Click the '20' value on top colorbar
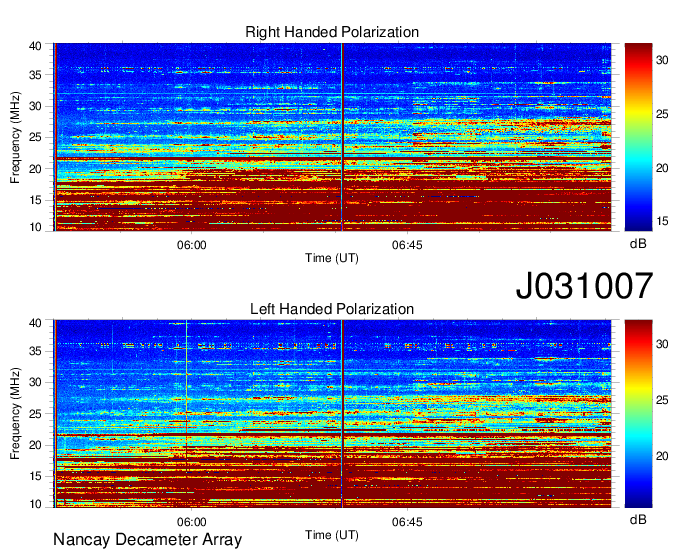680x552 pixels. [x=662, y=168]
